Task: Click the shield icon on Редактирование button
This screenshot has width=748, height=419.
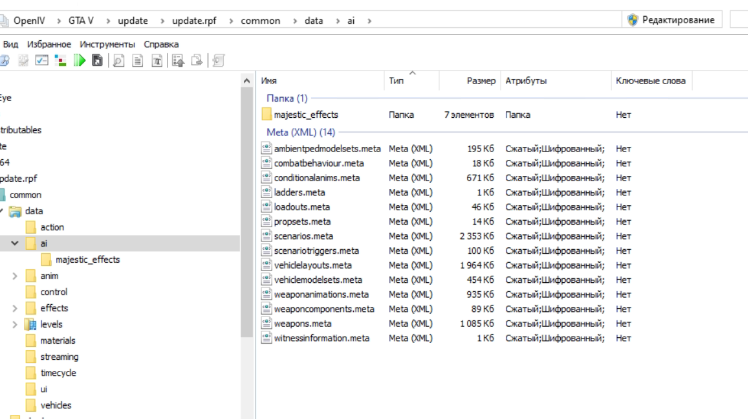Action: (x=633, y=20)
